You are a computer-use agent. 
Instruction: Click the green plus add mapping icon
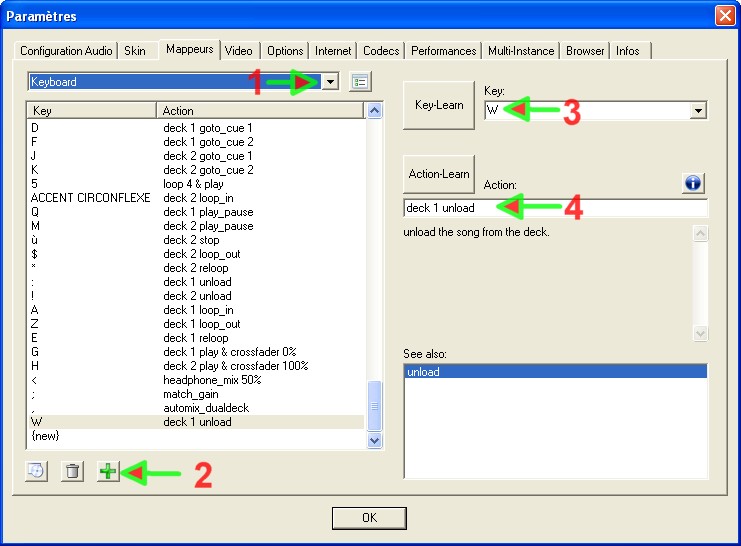pyautogui.click(x=108, y=472)
